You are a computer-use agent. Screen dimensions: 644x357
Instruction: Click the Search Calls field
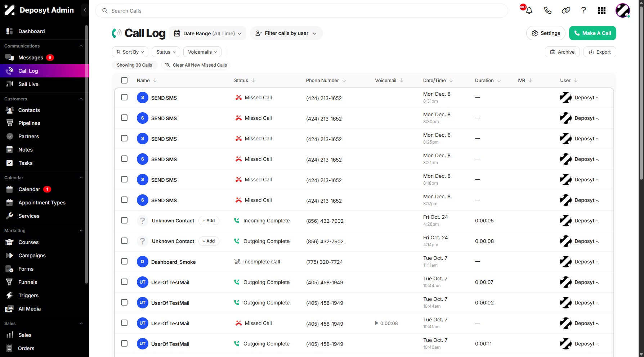(x=301, y=11)
